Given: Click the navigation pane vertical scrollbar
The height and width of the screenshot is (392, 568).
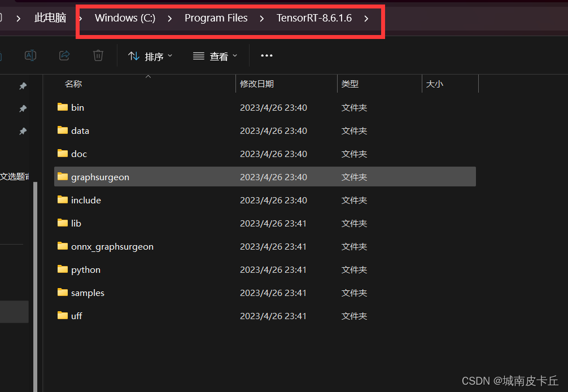Looking at the screenshot, I should (x=35, y=286).
